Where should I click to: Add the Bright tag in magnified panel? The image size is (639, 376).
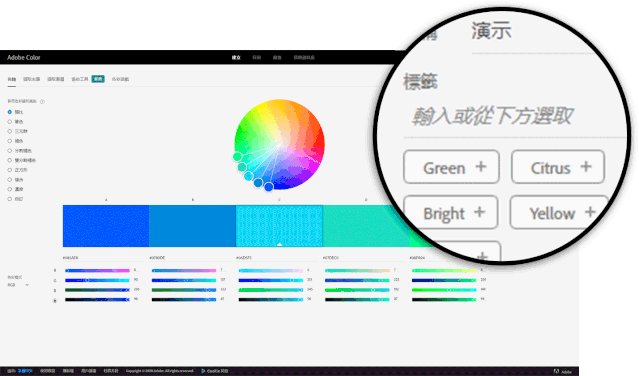(451, 212)
